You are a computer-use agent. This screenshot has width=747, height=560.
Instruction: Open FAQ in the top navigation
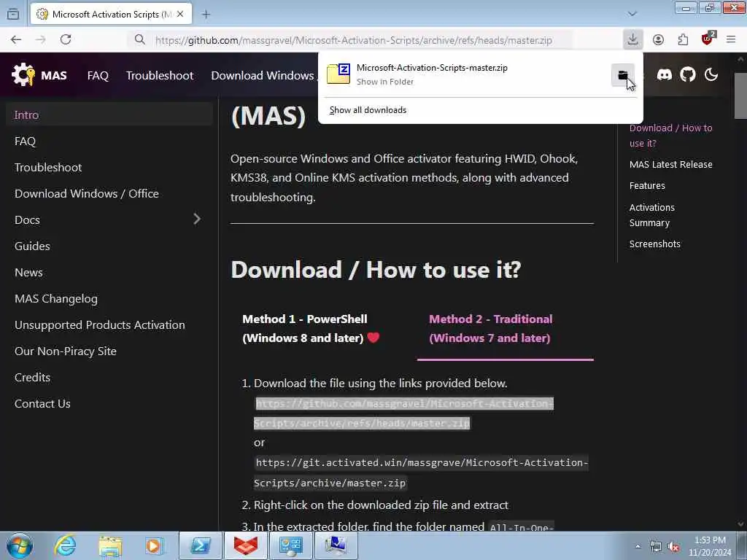[98, 75]
